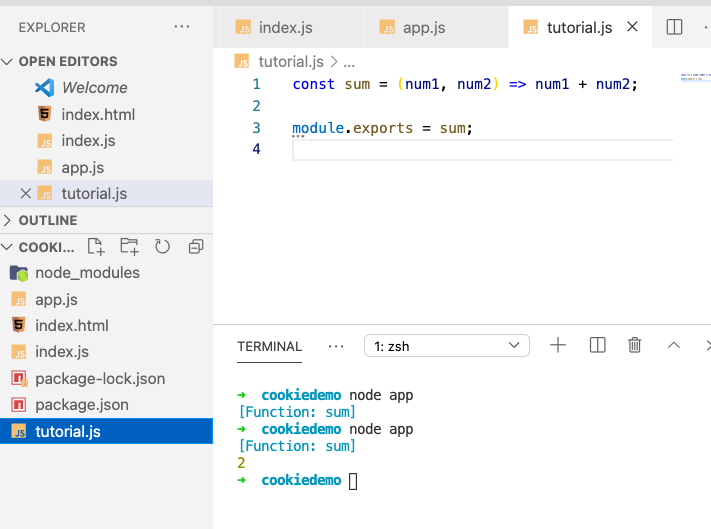Click tutorial.js in breadcrumb path
Screen dimensions: 711x529
point(291,62)
